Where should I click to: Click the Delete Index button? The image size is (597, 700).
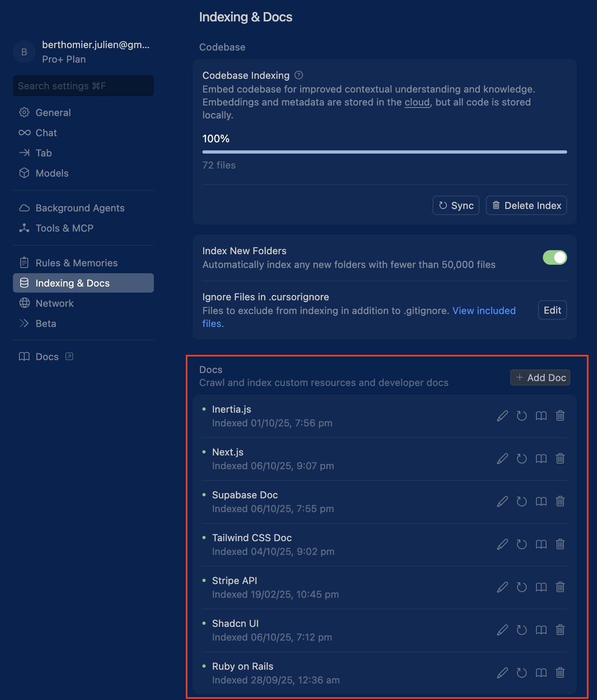click(x=526, y=206)
